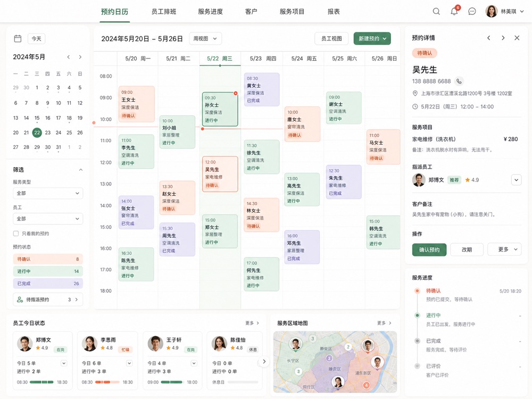Switch to 预约日历 tab
The height and width of the screenshot is (399, 532).
click(x=115, y=12)
